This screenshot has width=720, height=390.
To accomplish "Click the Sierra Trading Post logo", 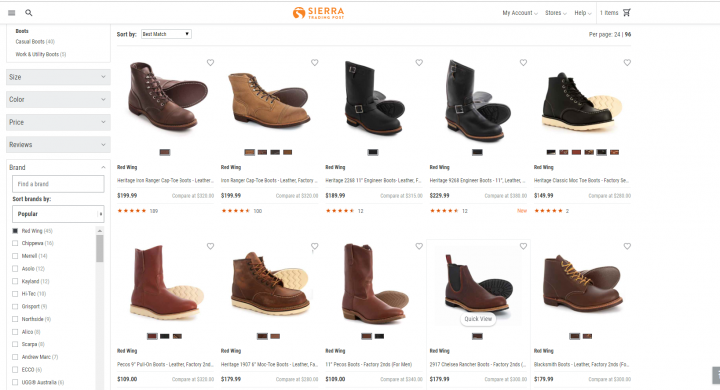I will [x=318, y=13].
